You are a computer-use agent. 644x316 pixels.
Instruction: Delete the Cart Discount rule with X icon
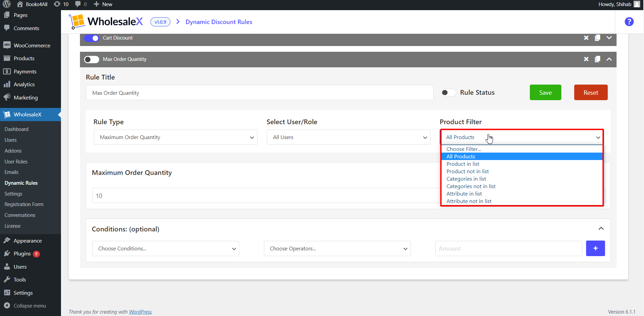[x=586, y=38]
